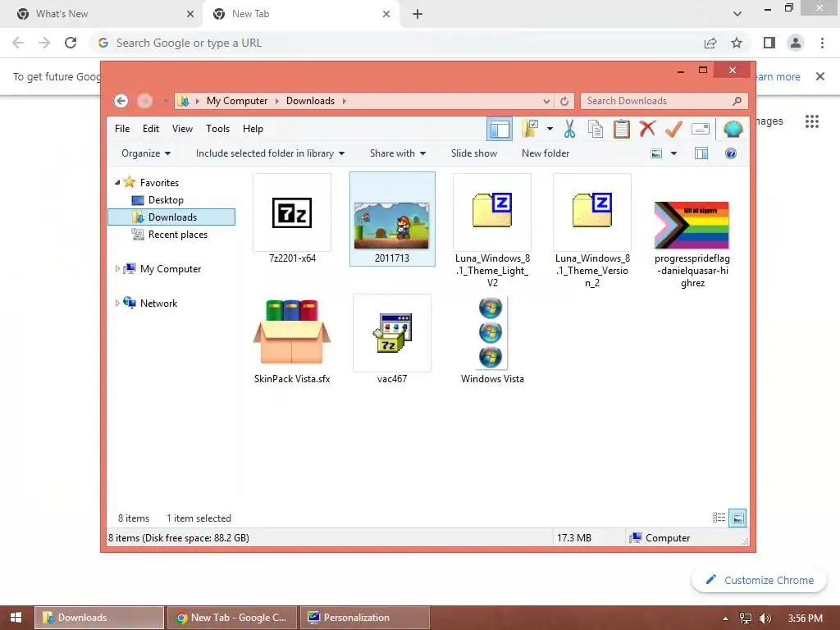840x630 pixels.
Task: Open the view options dropdown arrow
Action: [x=674, y=153]
